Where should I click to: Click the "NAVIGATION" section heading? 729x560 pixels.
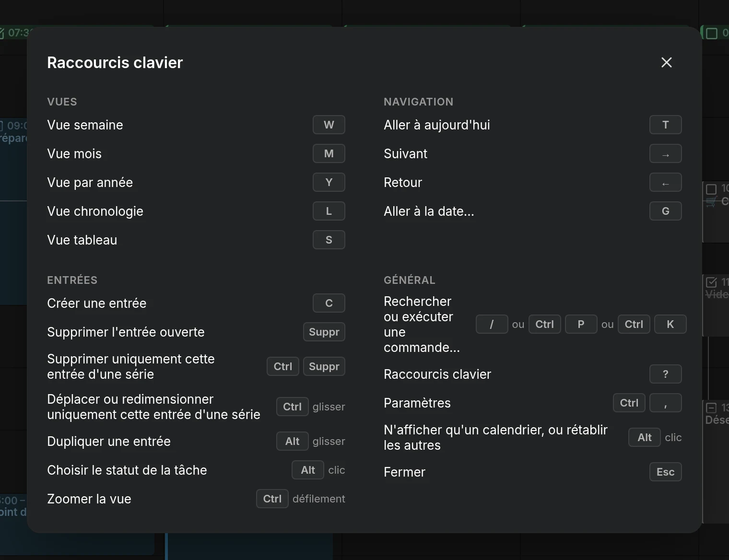coord(418,102)
